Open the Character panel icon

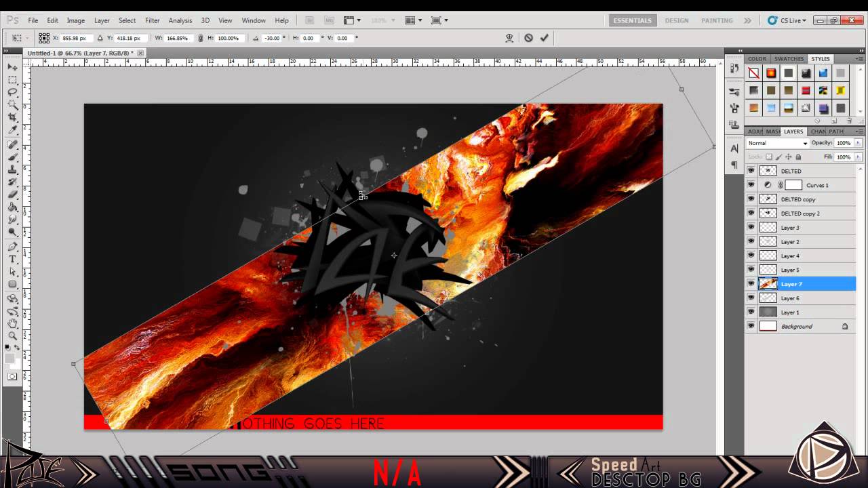point(734,148)
